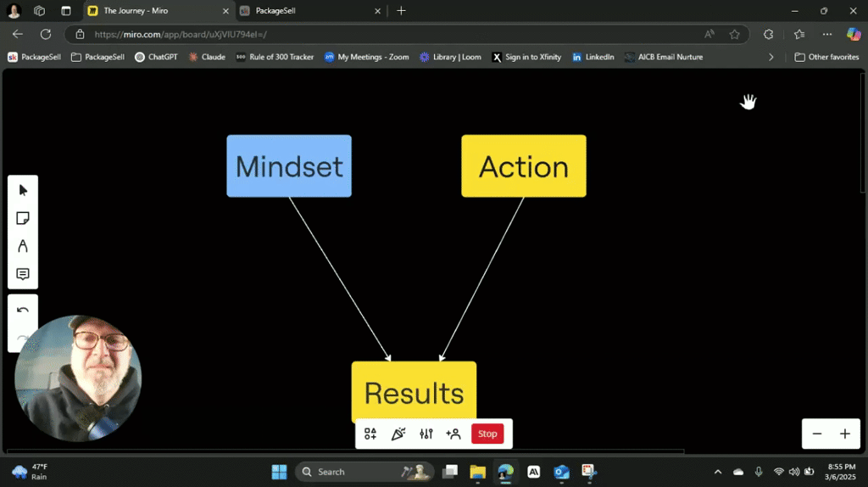The image size is (868, 487).
Task: Open Copilot in the browser sidebar
Action: (x=854, y=34)
